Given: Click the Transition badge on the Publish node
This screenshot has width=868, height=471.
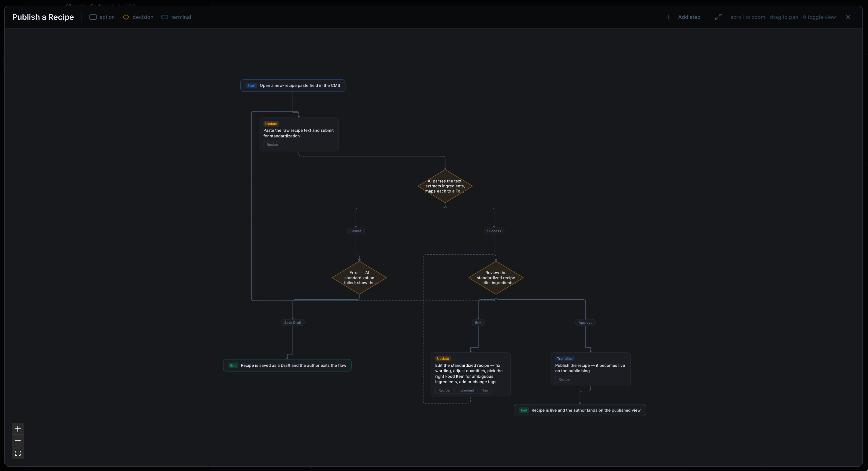Looking at the screenshot, I should tap(565, 359).
